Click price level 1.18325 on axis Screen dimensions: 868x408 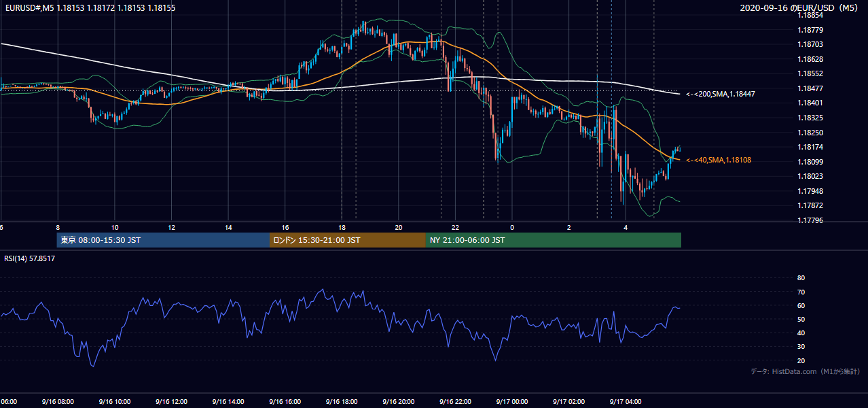coord(810,118)
